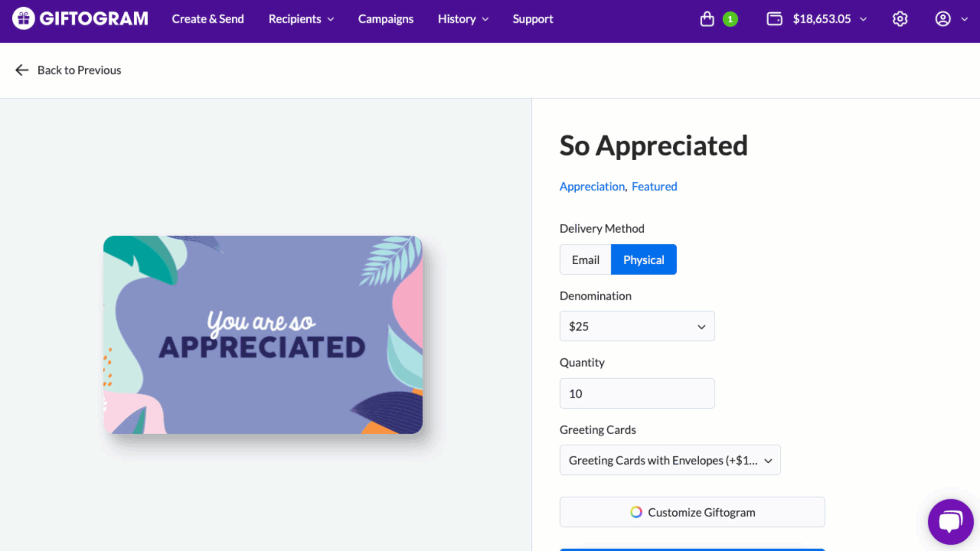
Task: Click the Quantity input field
Action: [637, 393]
